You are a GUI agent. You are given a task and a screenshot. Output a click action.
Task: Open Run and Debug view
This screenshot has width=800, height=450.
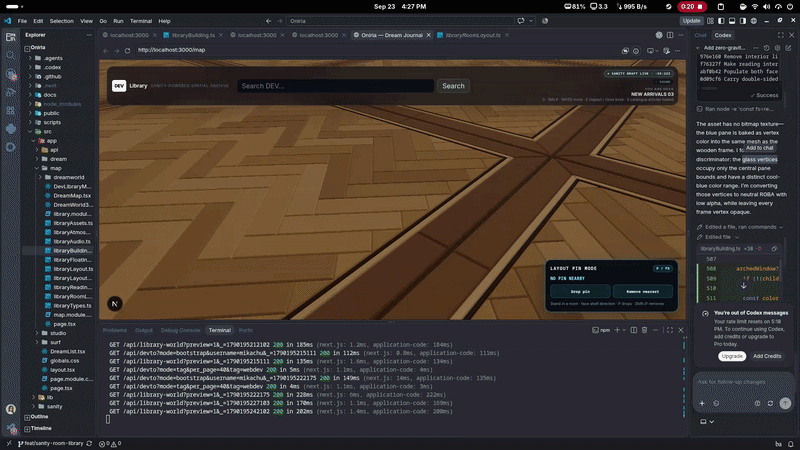(10, 92)
